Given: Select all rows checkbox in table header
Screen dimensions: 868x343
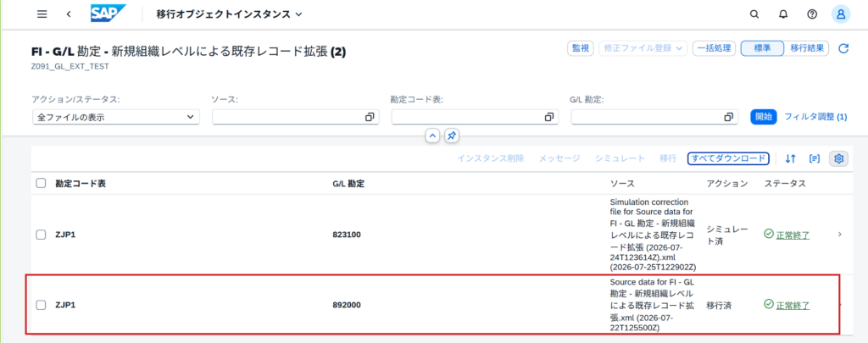Looking at the screenshot, I should (x=41, y=183).
